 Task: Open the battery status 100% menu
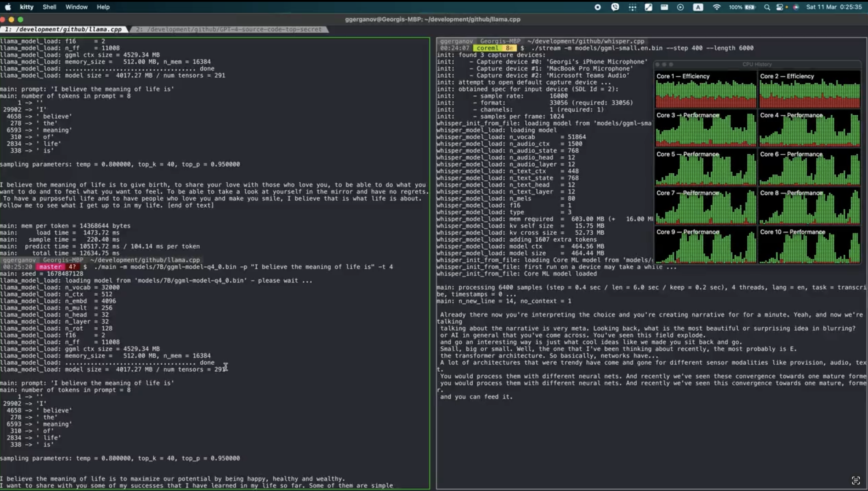tap(742, 7)
